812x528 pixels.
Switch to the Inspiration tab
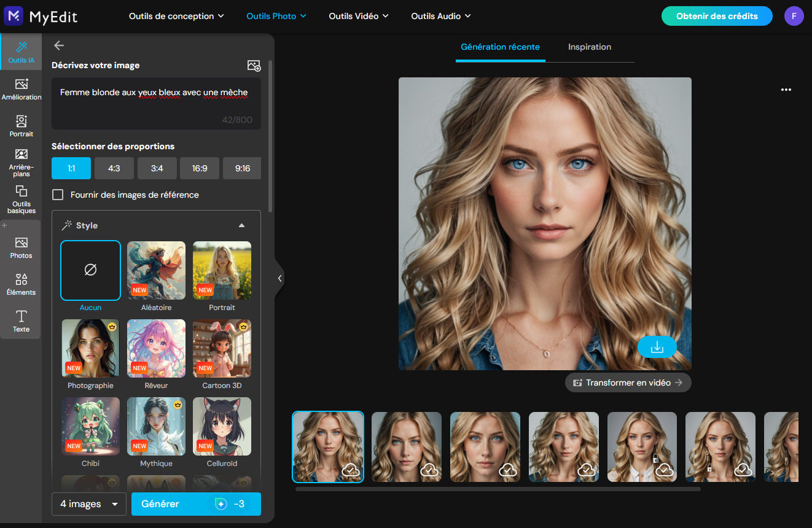(x=590, y=47)
